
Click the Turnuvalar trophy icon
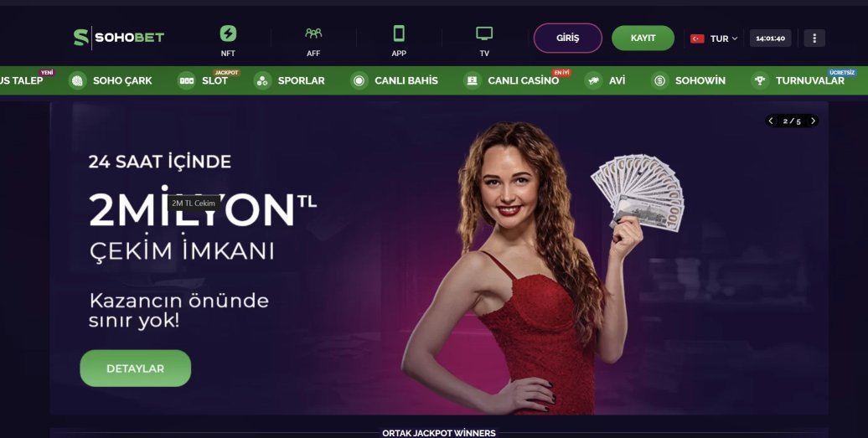point(759,80)
